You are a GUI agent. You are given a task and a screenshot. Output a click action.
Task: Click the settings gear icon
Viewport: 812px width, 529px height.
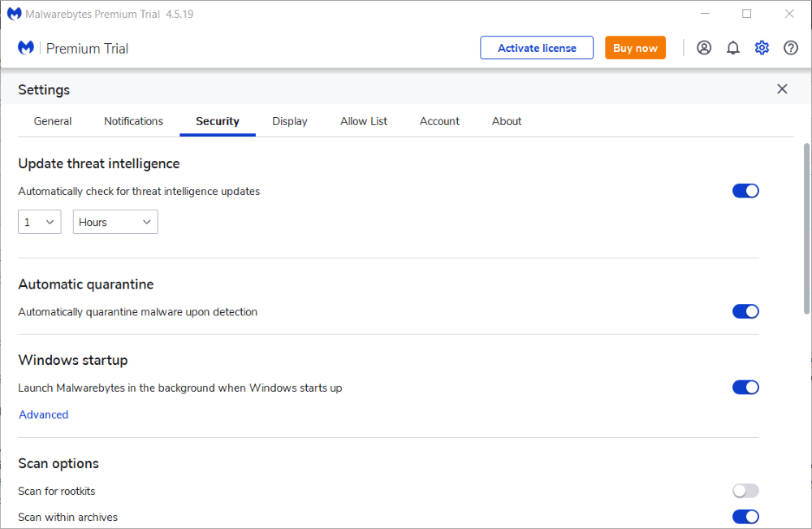click(x=762, y=48)
